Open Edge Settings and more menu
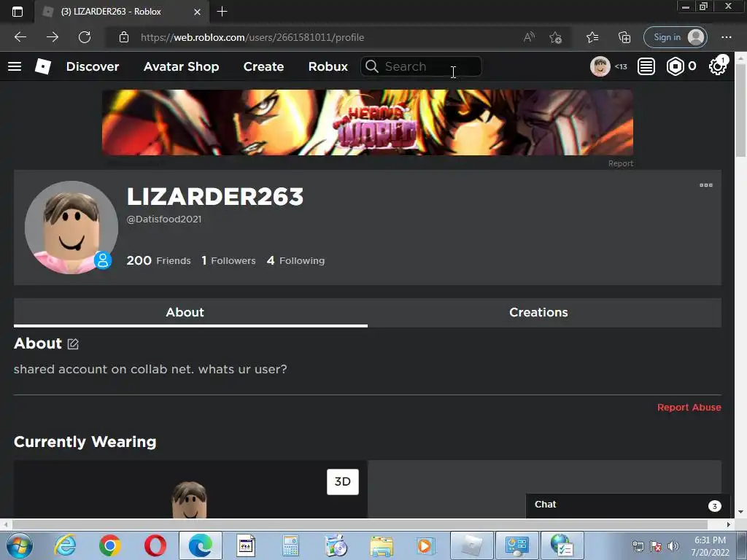Viewport: 747px width, 560px height. pyautogui.click(x=726, y=37)
